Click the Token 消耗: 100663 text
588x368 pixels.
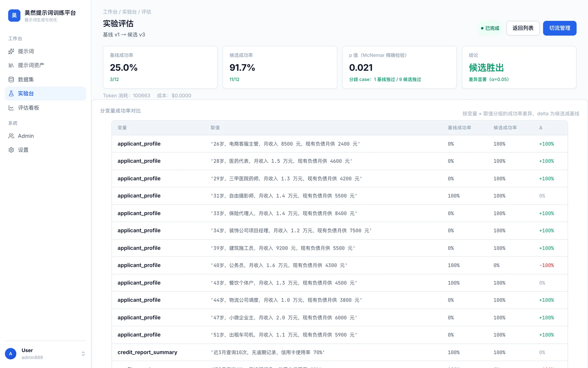click(126, 95)
